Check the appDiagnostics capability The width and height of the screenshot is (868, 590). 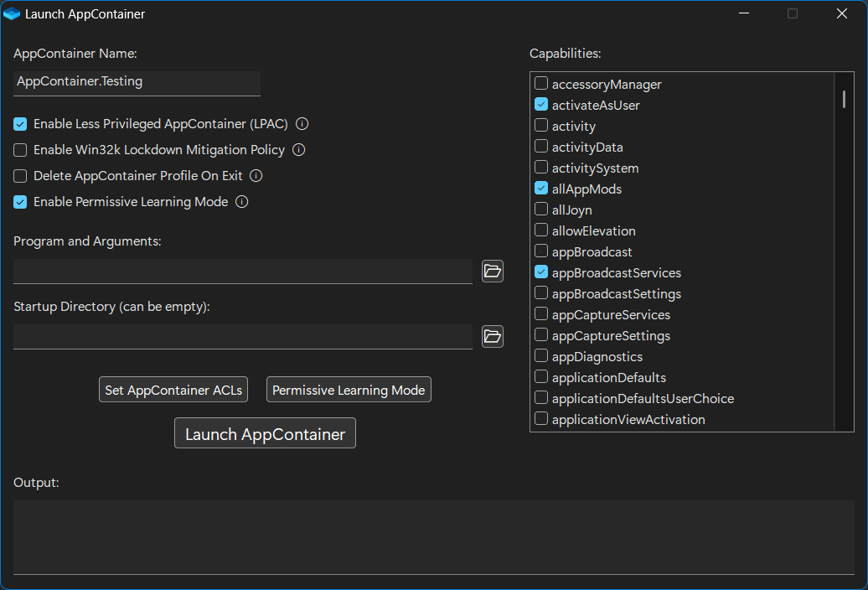pyautogui.click(x=541, y=356)
